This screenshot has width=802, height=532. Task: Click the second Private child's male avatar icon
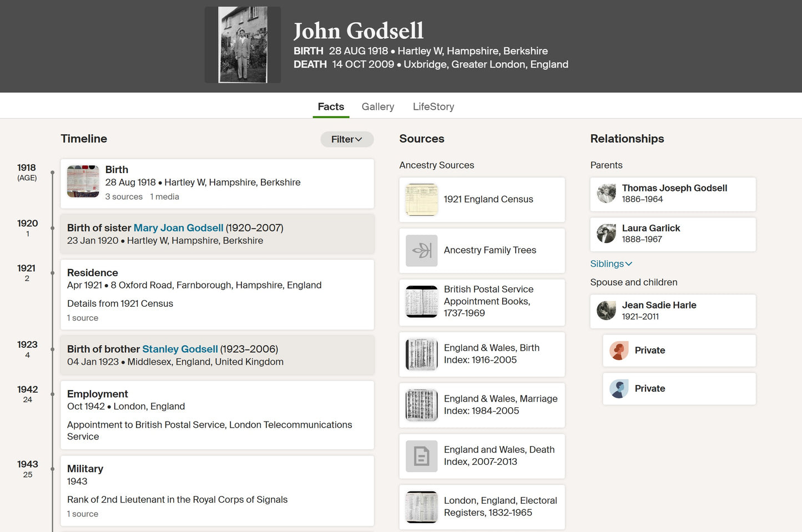619,389
